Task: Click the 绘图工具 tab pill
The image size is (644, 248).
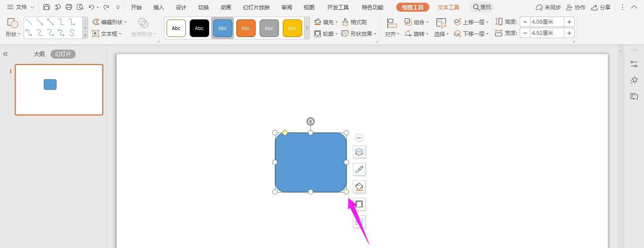Action: click(x=413, y=7)
